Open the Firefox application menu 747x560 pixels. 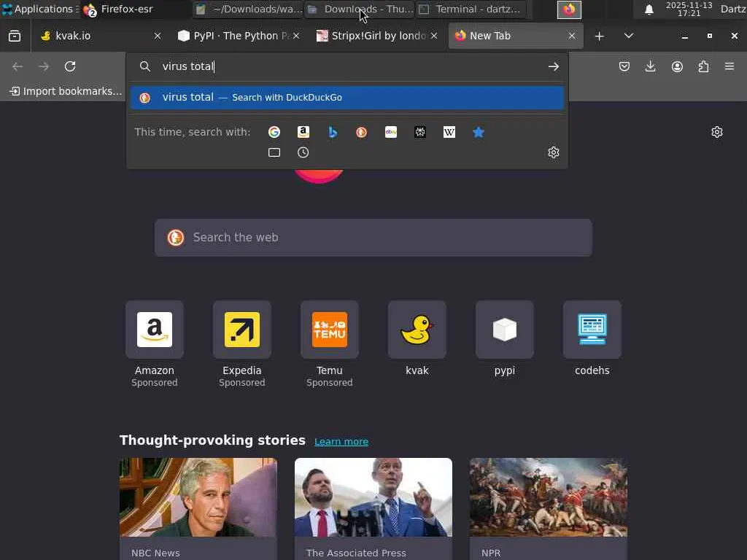click(729, 66)
